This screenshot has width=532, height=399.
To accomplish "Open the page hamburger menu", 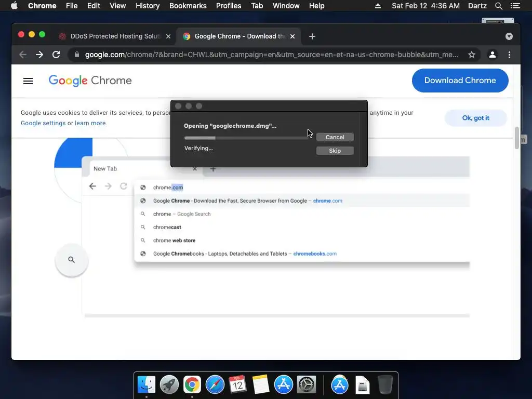I will point(28,81).
